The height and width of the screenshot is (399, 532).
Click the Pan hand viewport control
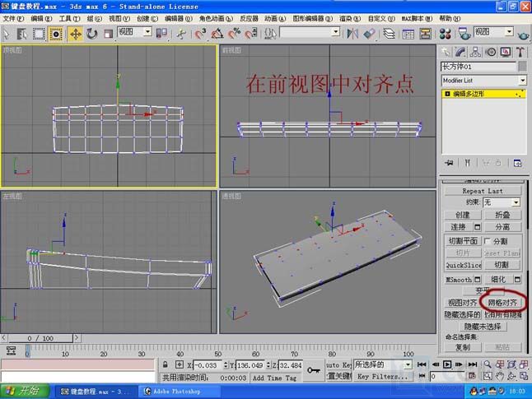point(499,376)
